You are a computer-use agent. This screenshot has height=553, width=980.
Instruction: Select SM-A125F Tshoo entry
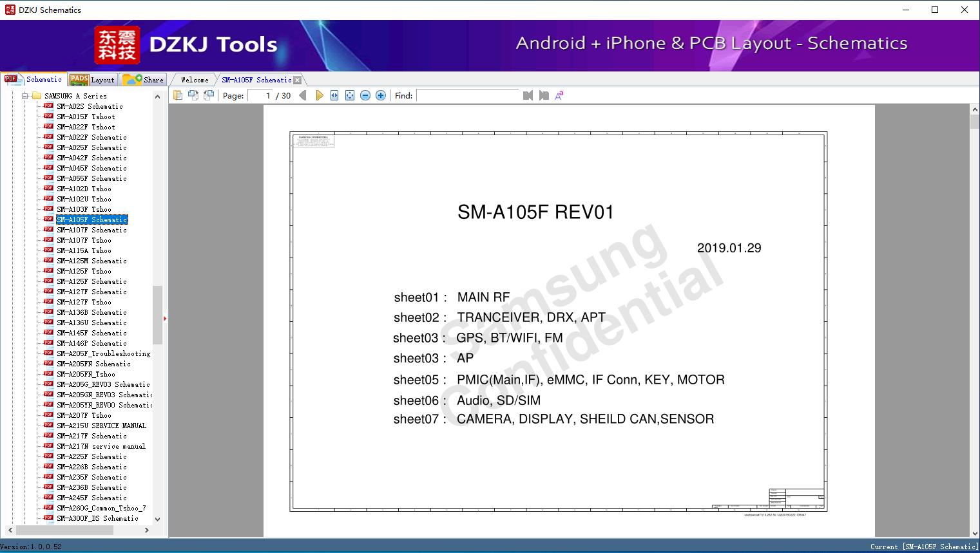(x=84, y=271)
